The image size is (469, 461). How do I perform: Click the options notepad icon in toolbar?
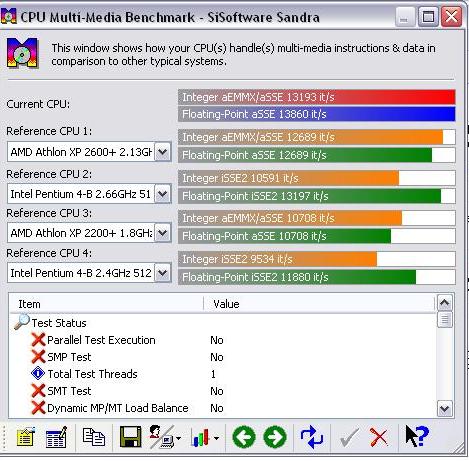26,437
